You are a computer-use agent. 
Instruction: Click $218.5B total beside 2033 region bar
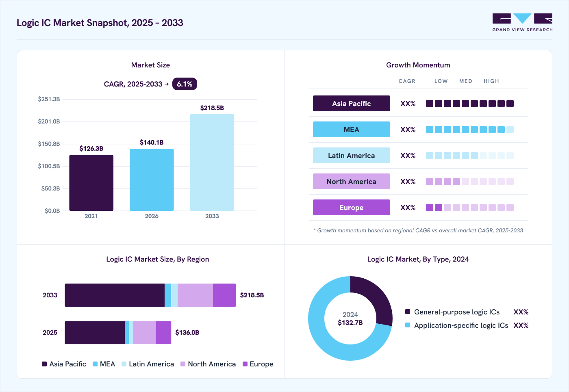[252, 295]
